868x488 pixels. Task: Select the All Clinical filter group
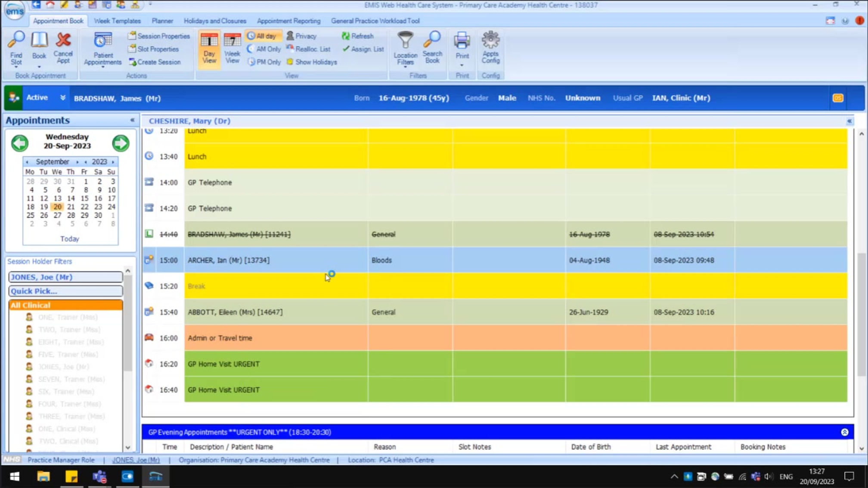click(x=65, y=306)
